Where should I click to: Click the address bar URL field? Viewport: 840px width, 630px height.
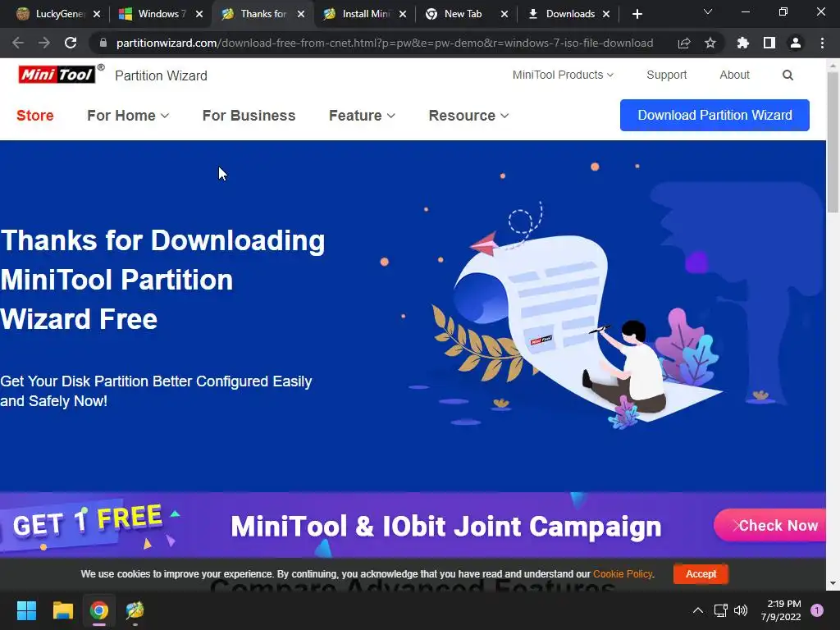pos(384,43)
